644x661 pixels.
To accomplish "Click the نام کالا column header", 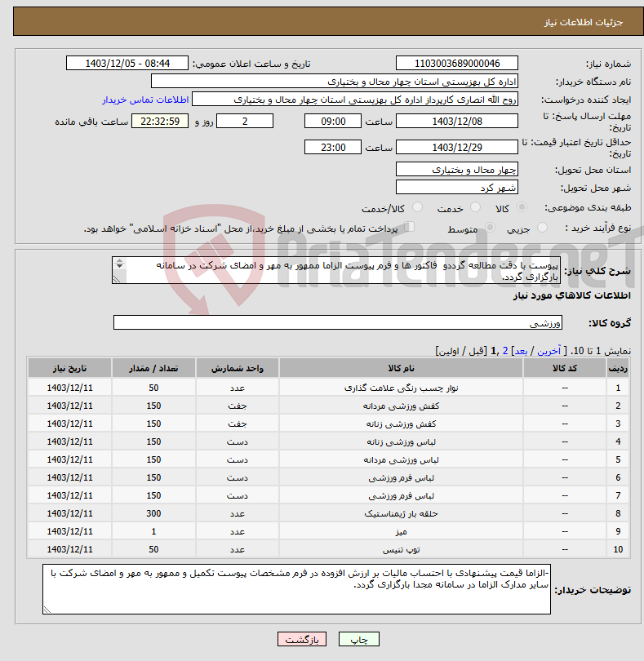I will [x=401, y=368].
